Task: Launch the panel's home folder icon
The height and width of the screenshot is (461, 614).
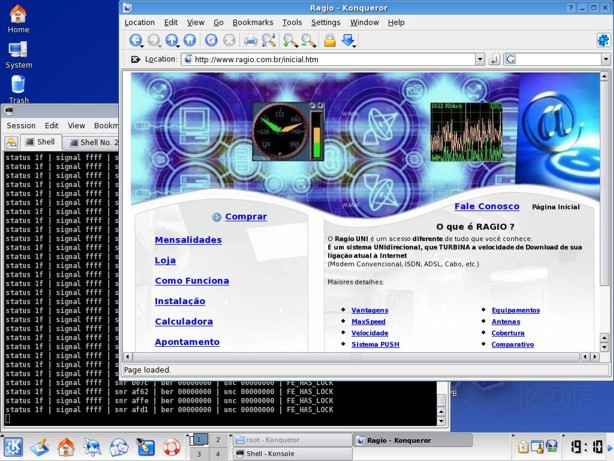Action: tap(66, 447)
